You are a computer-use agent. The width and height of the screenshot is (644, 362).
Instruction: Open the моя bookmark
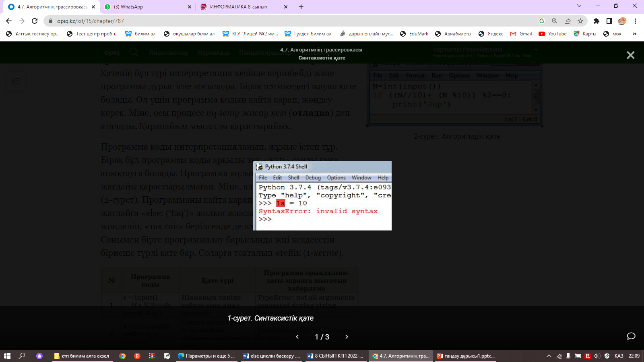coord(612,34)
